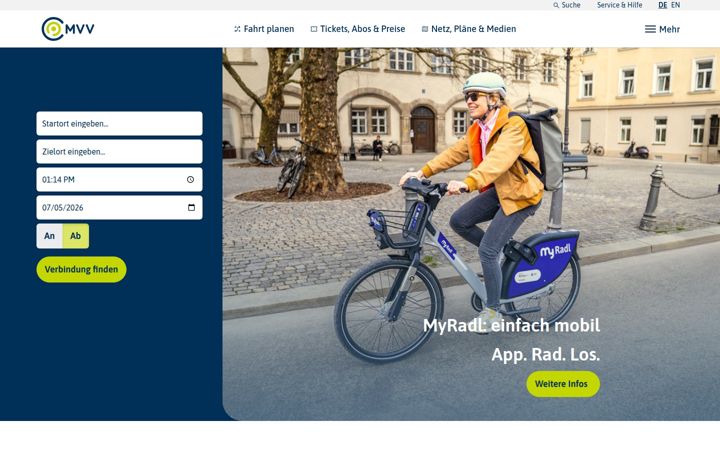Click the Fahrt planen route icon
Screen dimensions: 720x450
(x=237, y=29)
